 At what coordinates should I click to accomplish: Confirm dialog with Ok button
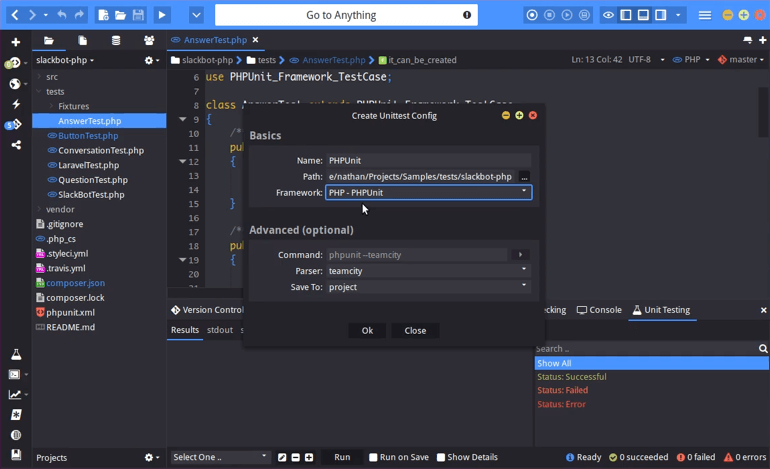(x=367, y=331)
